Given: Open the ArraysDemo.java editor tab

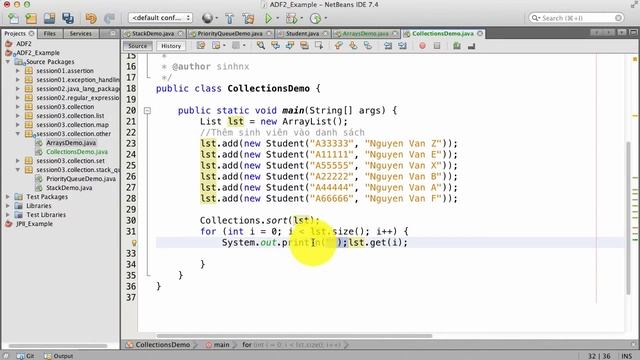Looking at the screenshot, I should tap(365, 33).
